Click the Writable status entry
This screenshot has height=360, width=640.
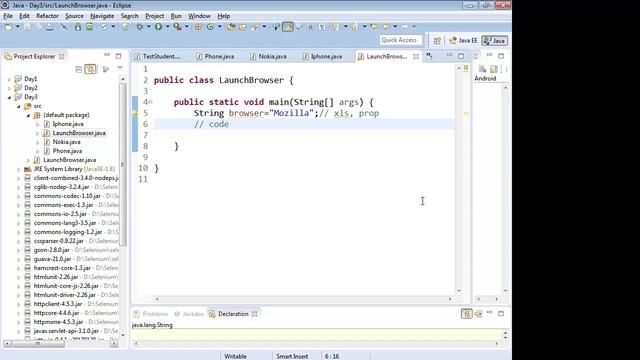pos(236,356)
